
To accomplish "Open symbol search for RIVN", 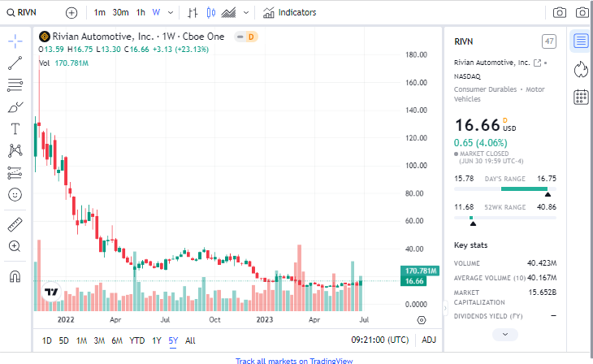I will [x=22, y=12].
